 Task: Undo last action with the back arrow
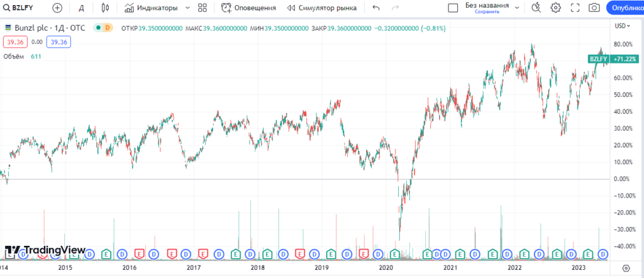pyautogui.click(x=376, y=8)
